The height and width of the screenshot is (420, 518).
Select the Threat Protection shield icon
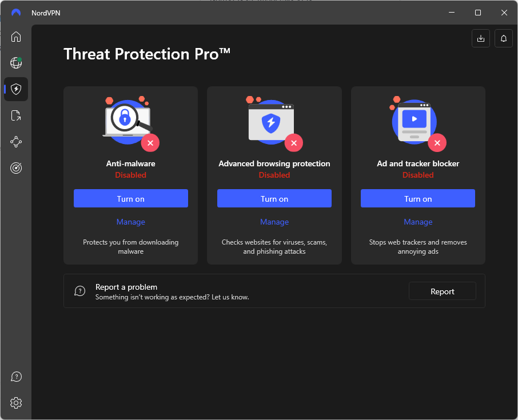pos(16,89)
